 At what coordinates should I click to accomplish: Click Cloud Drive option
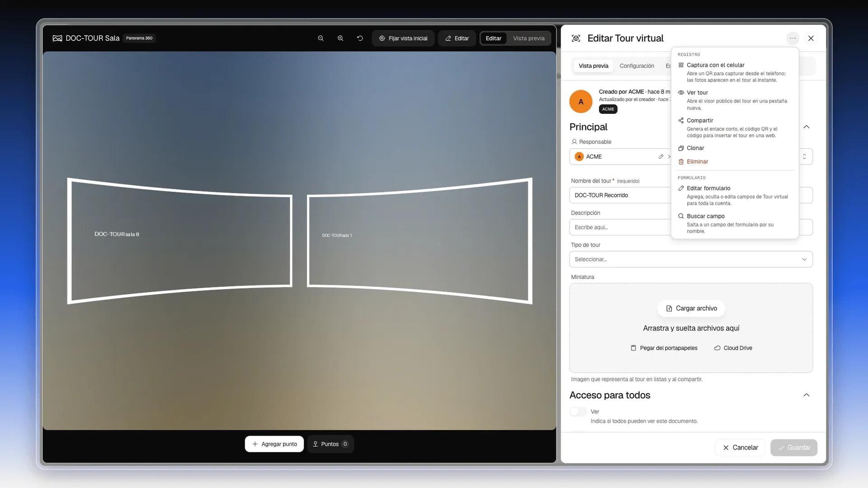(x=733, y=348)
